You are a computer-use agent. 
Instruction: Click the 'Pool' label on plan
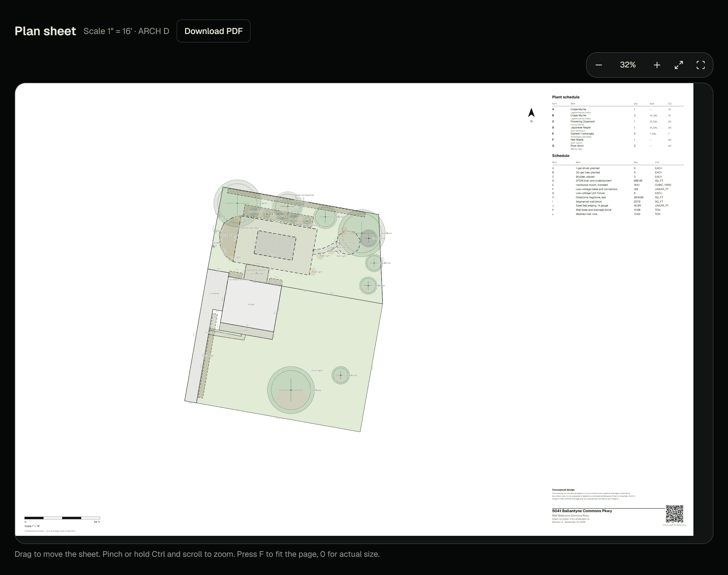click(x=274, y=245)
